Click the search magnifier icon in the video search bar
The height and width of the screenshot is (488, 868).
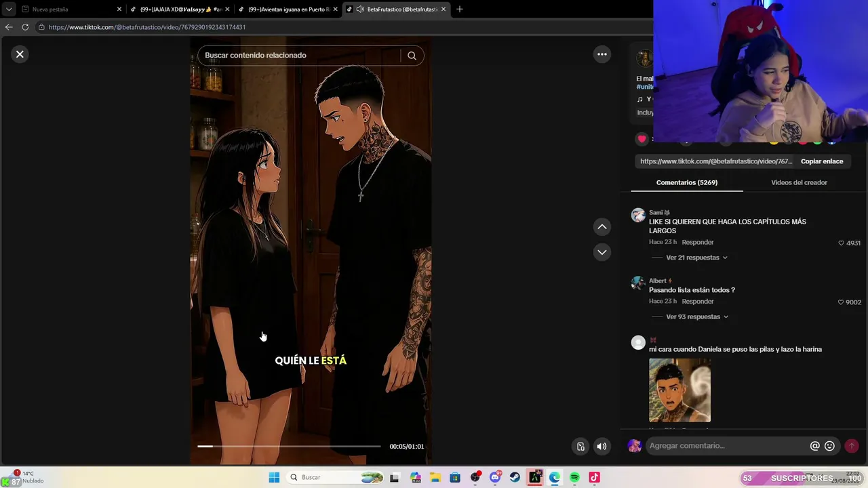[412, 56]
